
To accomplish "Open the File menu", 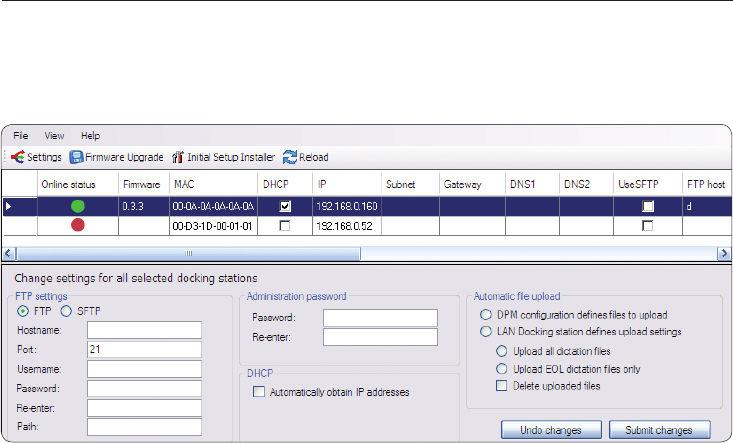I will click(21, 135).
